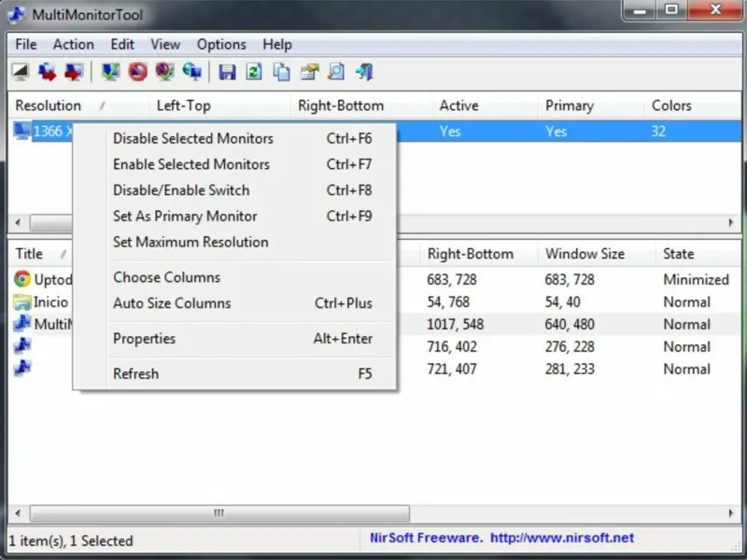Click the Chrome icon in the Uptod row

coord(21,279)
